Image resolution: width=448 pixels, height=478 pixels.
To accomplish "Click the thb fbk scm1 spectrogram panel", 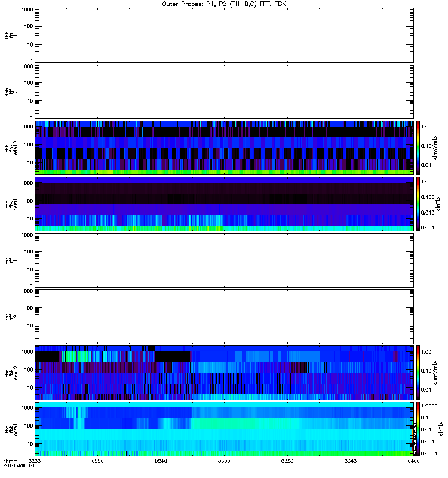I will click(x=225, y=204).
